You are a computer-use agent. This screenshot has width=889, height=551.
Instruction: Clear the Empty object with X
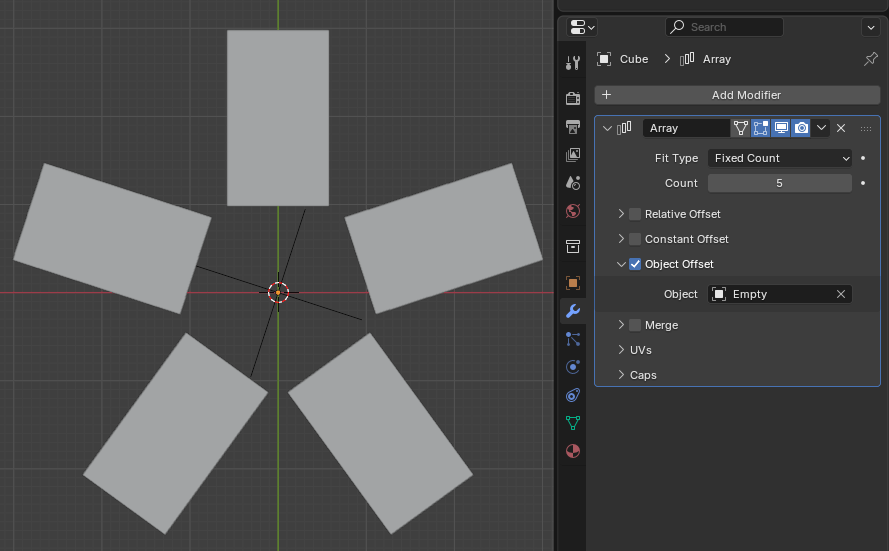click(x=841, y=294)
